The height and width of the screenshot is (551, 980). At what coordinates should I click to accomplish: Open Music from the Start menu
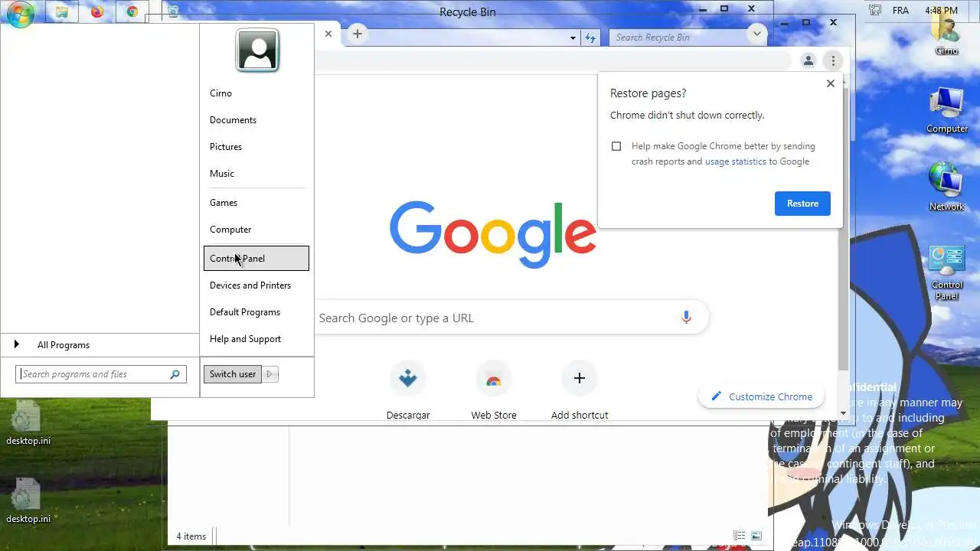[x=256, y=174]
